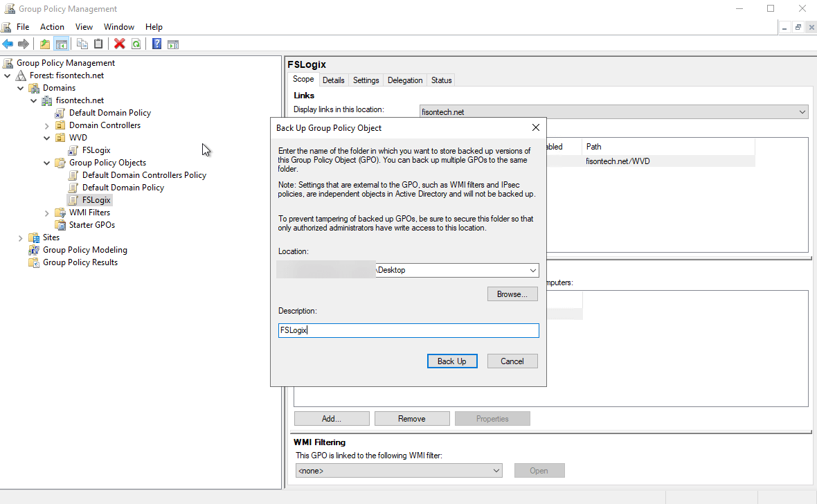Go back with the blue arrow toolbar icon

pos(8,44)
